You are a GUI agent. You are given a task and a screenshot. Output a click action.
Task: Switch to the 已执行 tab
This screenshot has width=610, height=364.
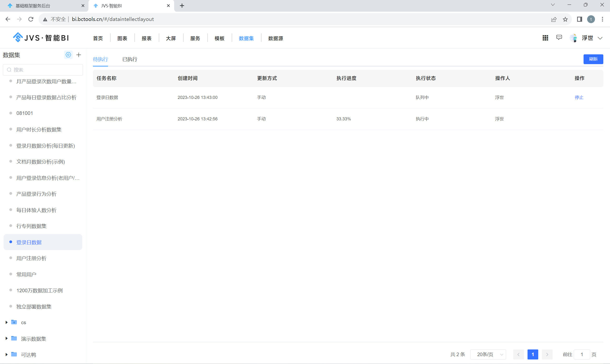click(x=130, y=59)
